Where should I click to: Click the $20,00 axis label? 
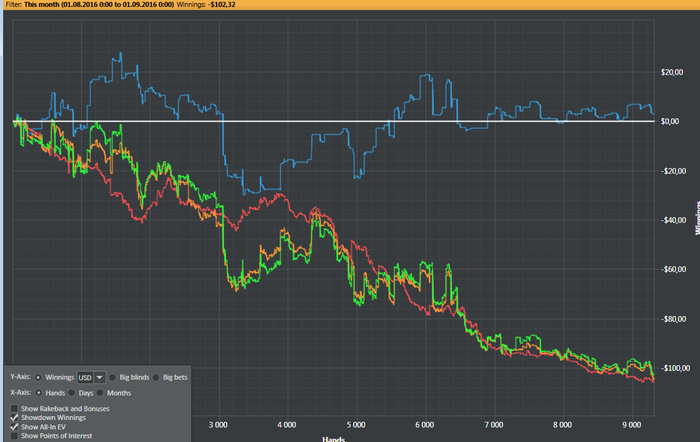click(x=672, y=72)
